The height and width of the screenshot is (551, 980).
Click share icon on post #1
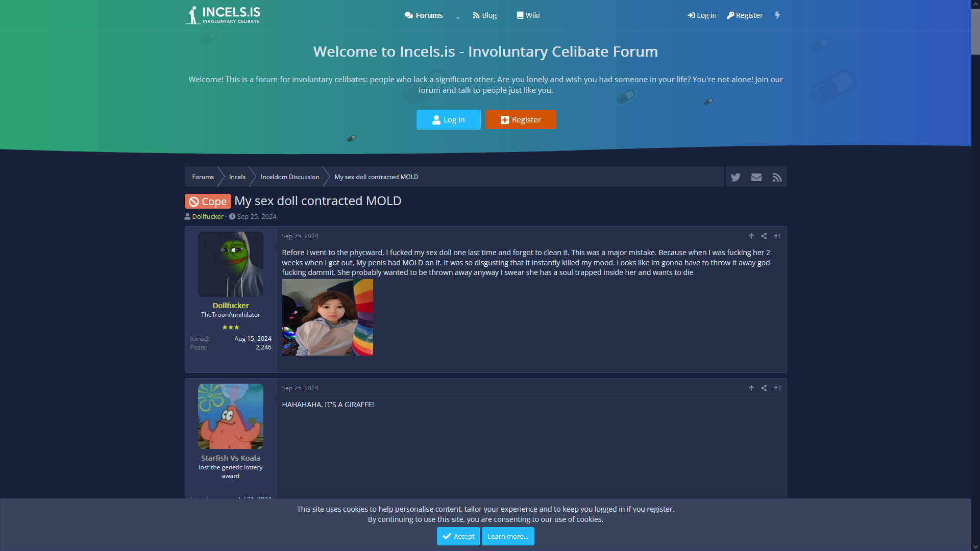click(x=764, y=236)
